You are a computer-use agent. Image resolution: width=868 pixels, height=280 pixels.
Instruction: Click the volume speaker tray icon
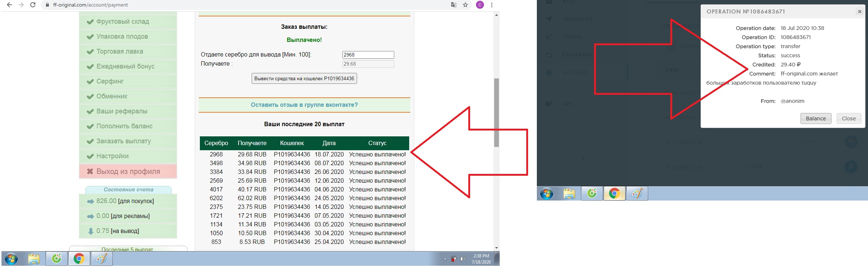point(463,259)
